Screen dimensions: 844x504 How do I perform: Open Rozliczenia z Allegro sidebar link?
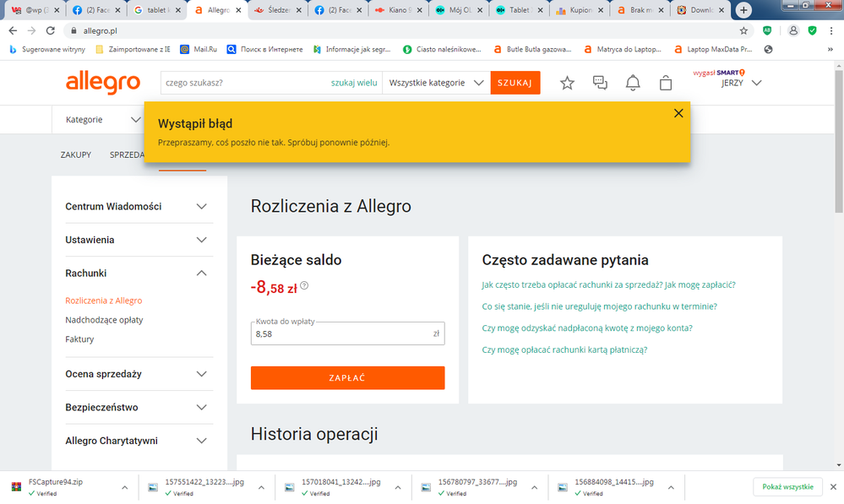point(104,301)
